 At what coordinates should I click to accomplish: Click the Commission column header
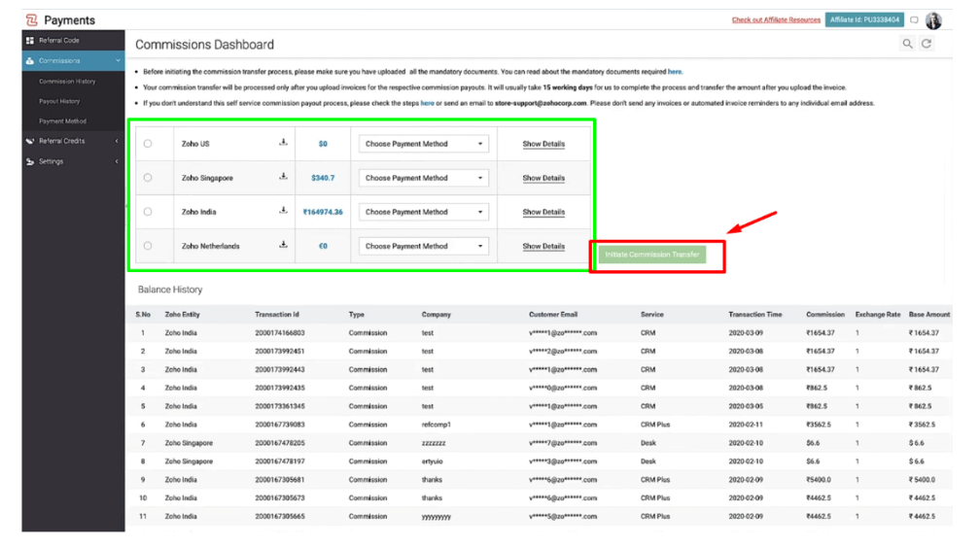click(825, 315)
